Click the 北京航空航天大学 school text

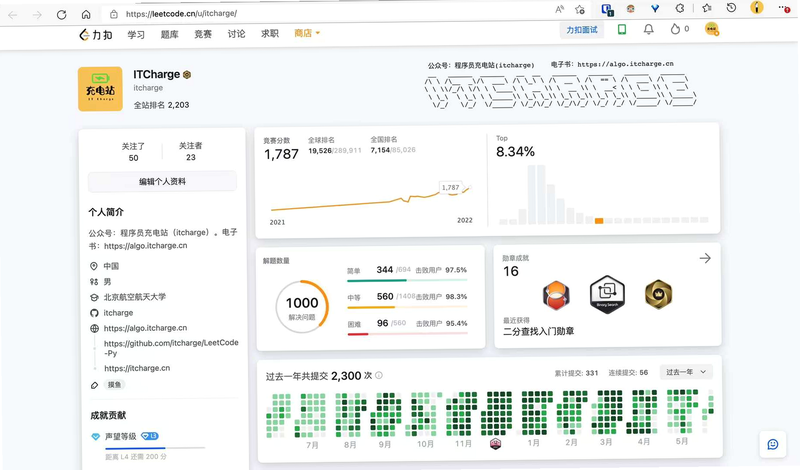tap(135, 297)
